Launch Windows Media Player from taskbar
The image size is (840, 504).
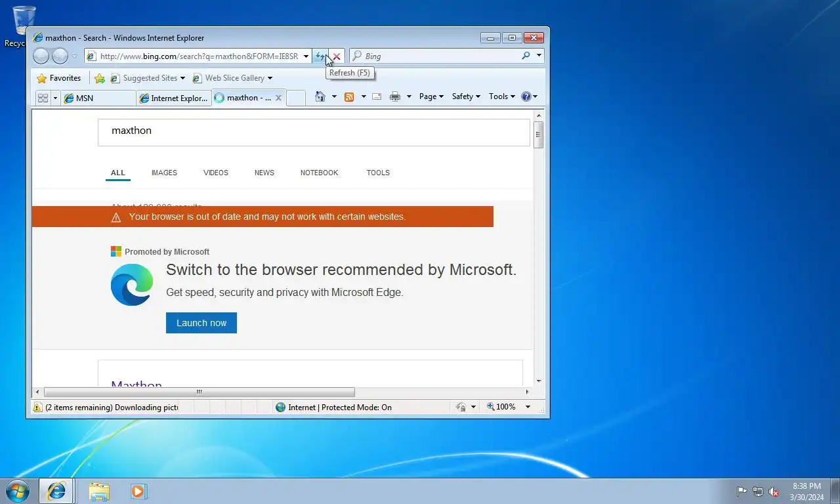(x=138, y=491)
